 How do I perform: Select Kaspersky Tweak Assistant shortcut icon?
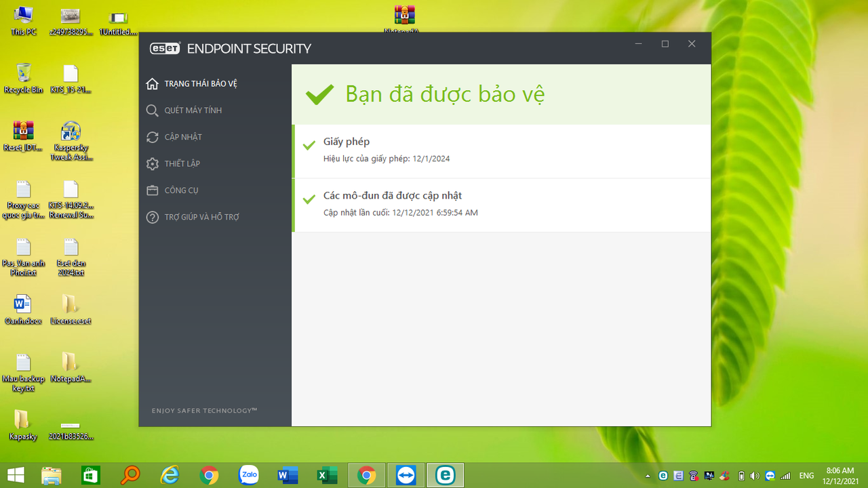point(71,141)
